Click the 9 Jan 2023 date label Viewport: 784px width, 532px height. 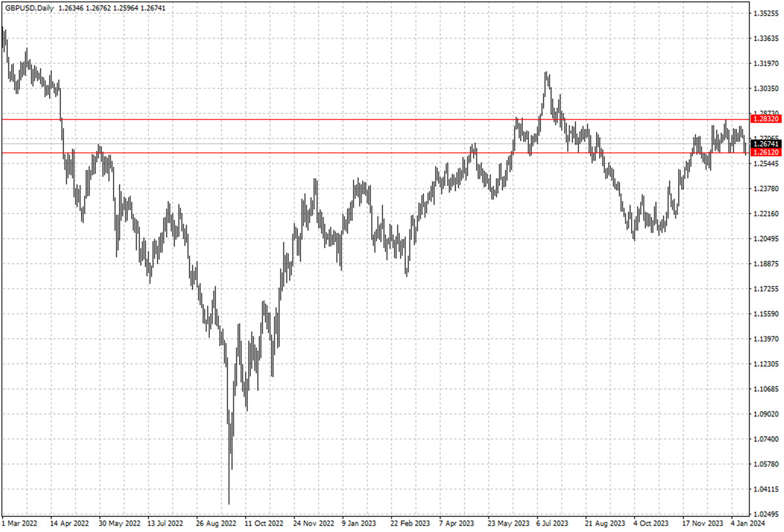click(360, 524)
